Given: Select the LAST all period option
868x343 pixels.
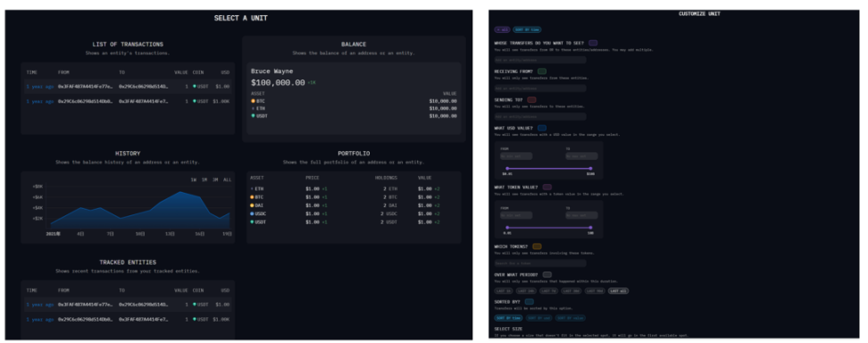Looking at the screenshot, I should [x=618, y=291].
